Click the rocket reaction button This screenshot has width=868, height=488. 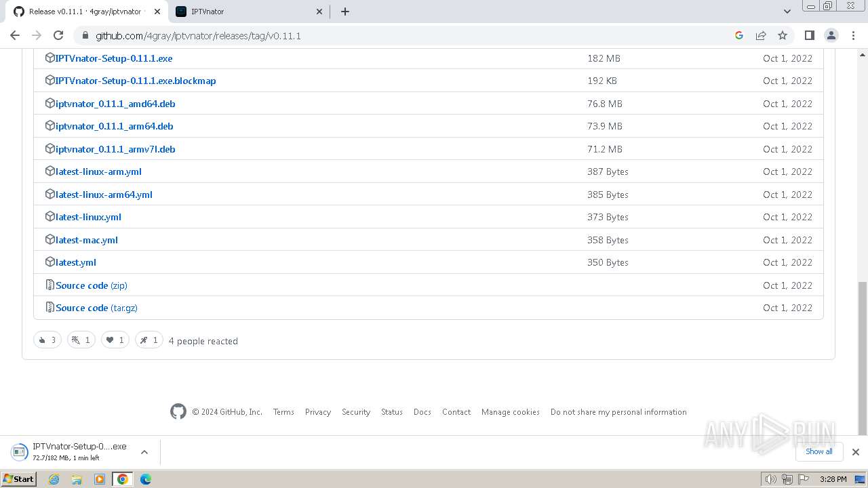pyautogui.click(x=149, y=340)
